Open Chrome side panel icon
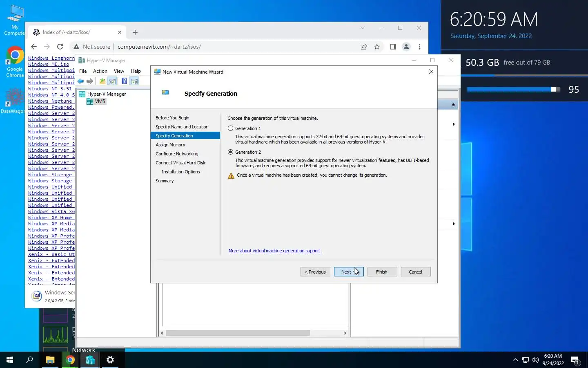Viewport: 588px width, 368px height. click(393, 47)
